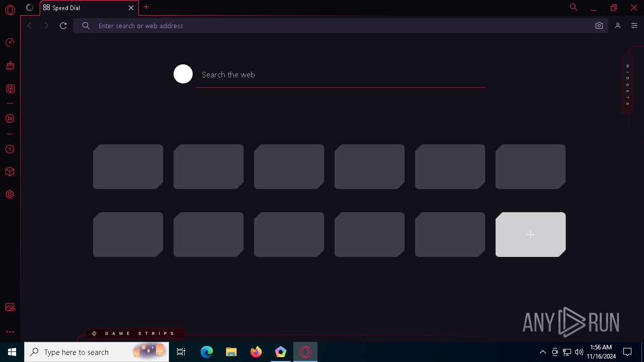This screenshot has height=362, width=644.
Task: Open GX Control speedometer panel in sidebar
Action: [x=10, y=43]
